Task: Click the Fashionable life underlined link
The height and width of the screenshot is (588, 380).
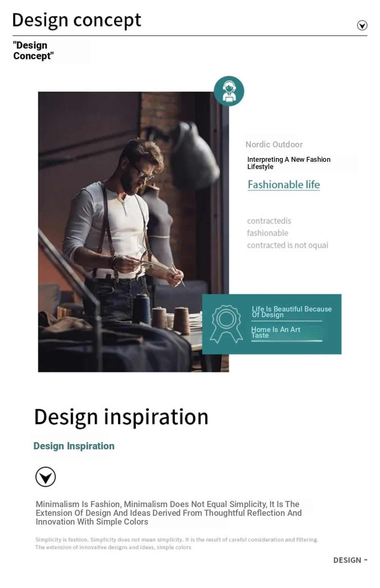Action: (284, 185)
